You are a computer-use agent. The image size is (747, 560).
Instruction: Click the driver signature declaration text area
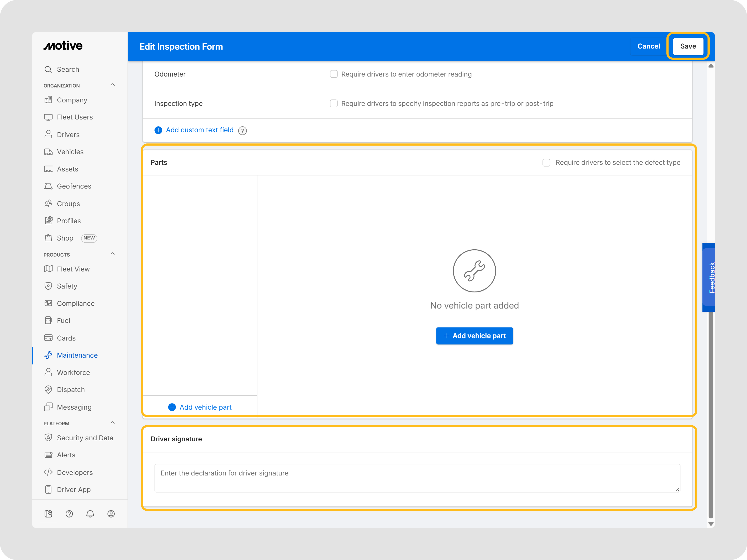(417, 478)
